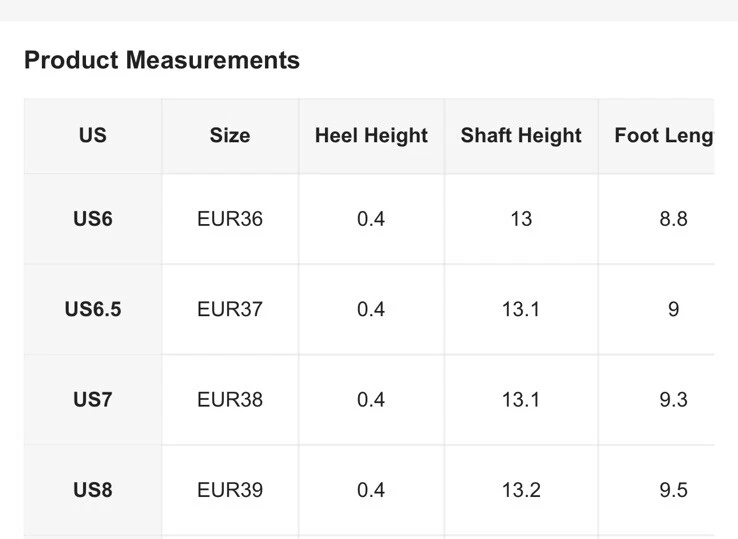This screenshot has height=539, width=738.
Task: Select the US6.5 row label
Action: coord(93,309)
